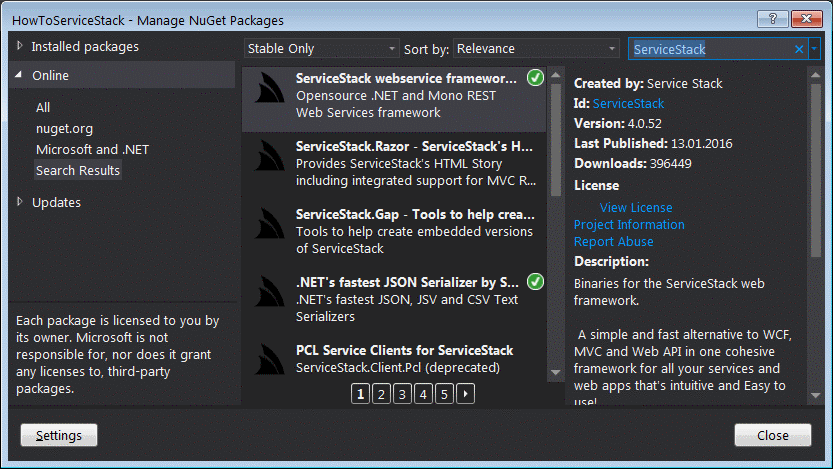The height and width of the screenshot is (469, 833).
Task: Select Microsoft and .NET source
Action: point(92,149)
